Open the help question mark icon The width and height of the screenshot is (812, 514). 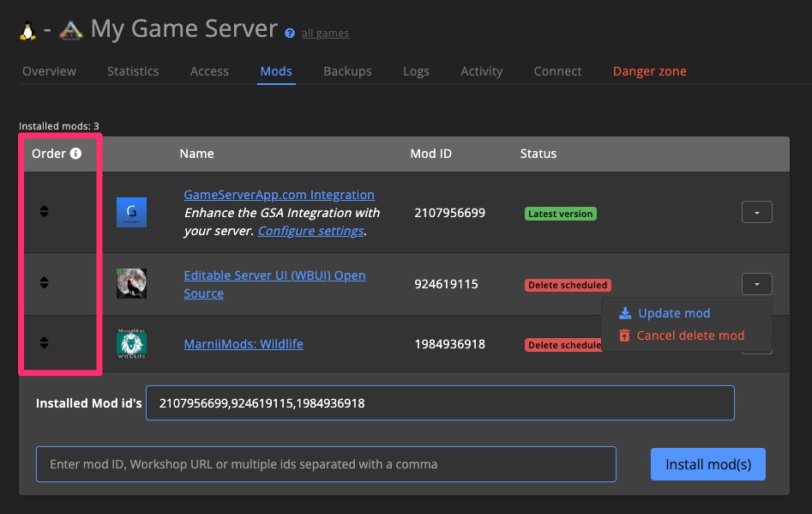(289, 34)
